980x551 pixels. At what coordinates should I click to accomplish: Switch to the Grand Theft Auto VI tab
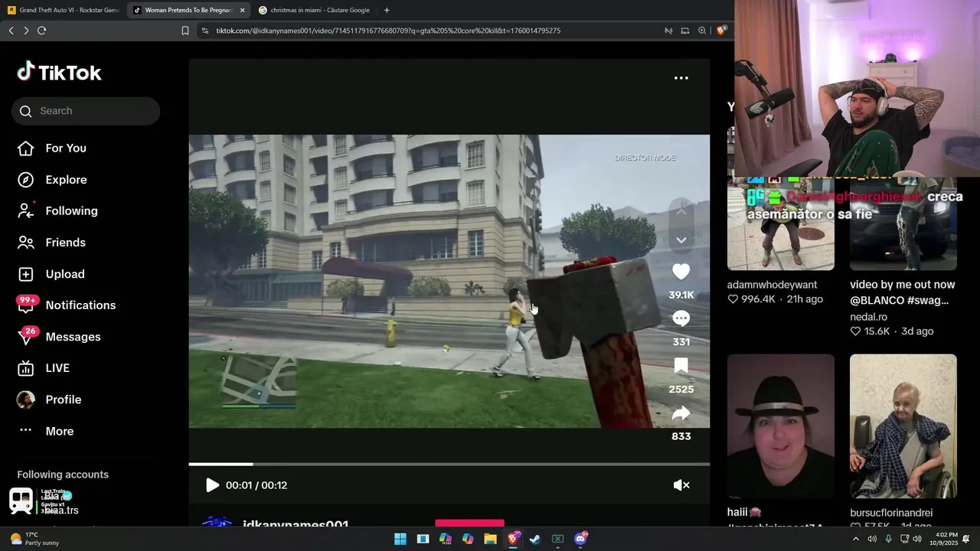pos(64,10)
